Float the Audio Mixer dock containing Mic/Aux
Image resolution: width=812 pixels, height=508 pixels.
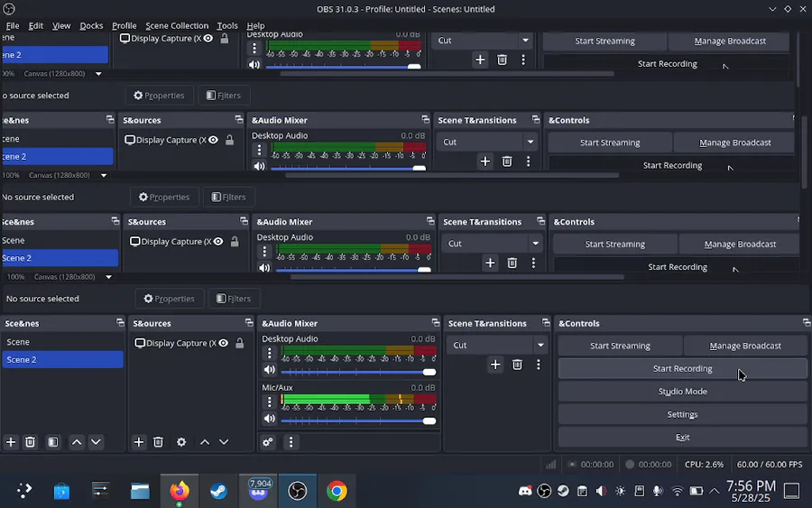tap(435, 323)
